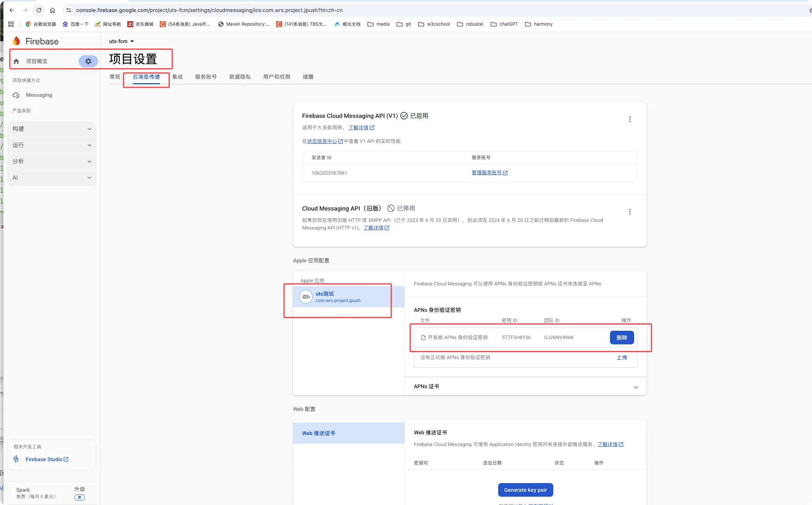Switch to the 常规 tab
The width and height of the screenshot is (812, 505).
pos(115,77)
